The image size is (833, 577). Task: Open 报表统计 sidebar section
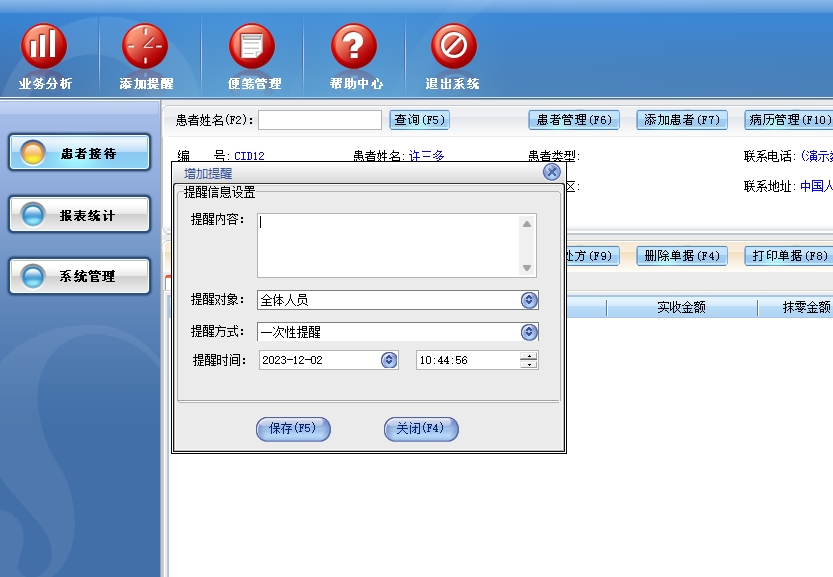point(80,215)
